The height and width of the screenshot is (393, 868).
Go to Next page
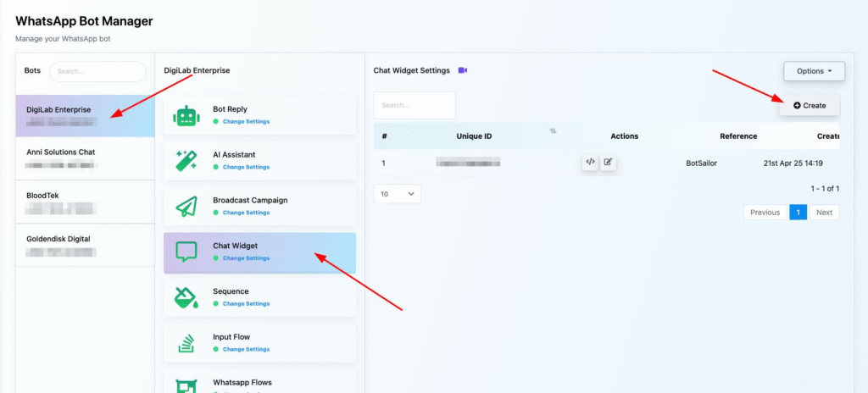[824, 212]
